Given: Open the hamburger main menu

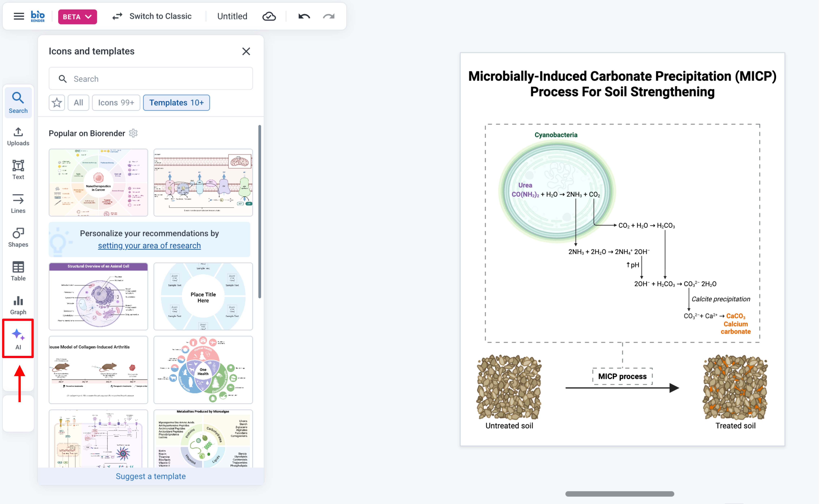Looking at the screenshot, I should pyautogui.click(x=19, y=16).
